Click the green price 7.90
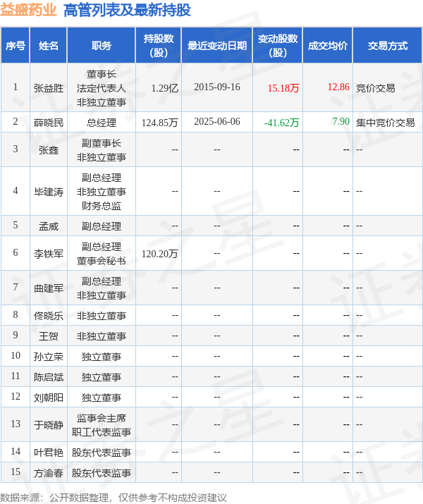 click(341, 121)
